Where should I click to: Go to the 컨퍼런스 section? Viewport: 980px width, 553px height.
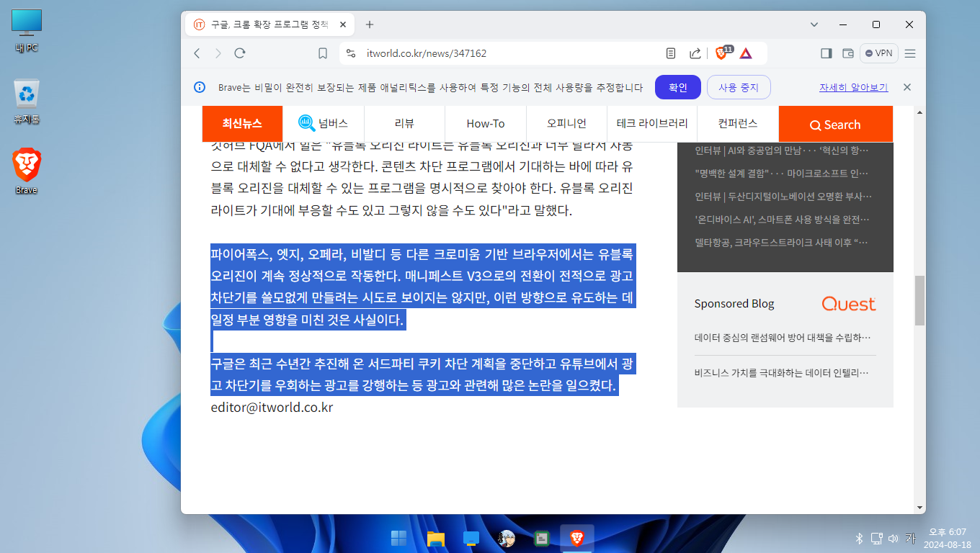point(738,124)
